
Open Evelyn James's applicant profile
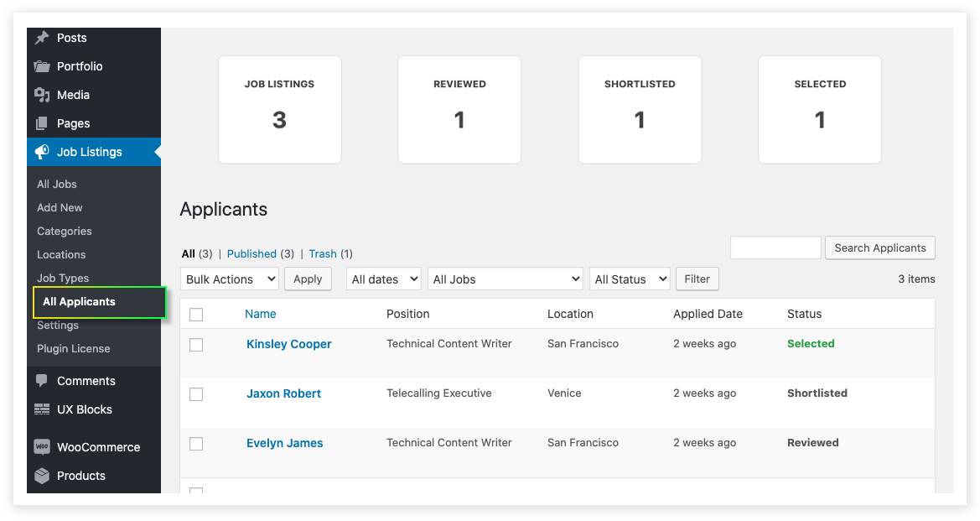pos(284,443)
